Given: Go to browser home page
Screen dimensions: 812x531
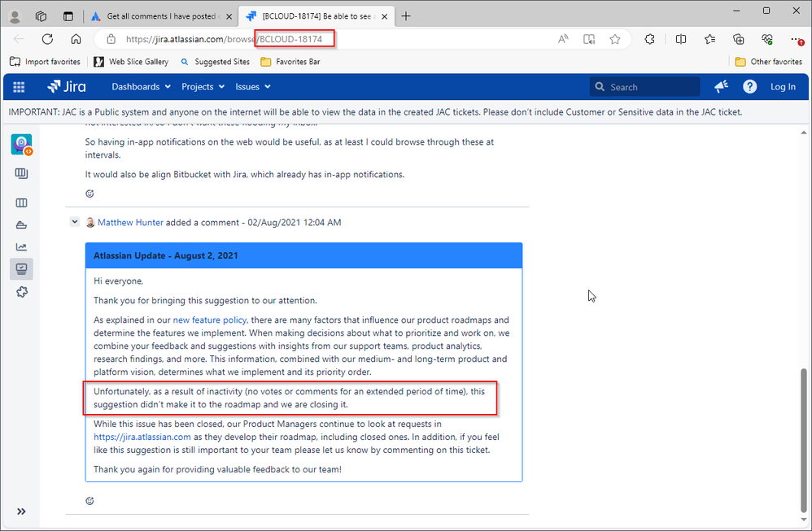Looking at the screenshot, I should (76, 39).
